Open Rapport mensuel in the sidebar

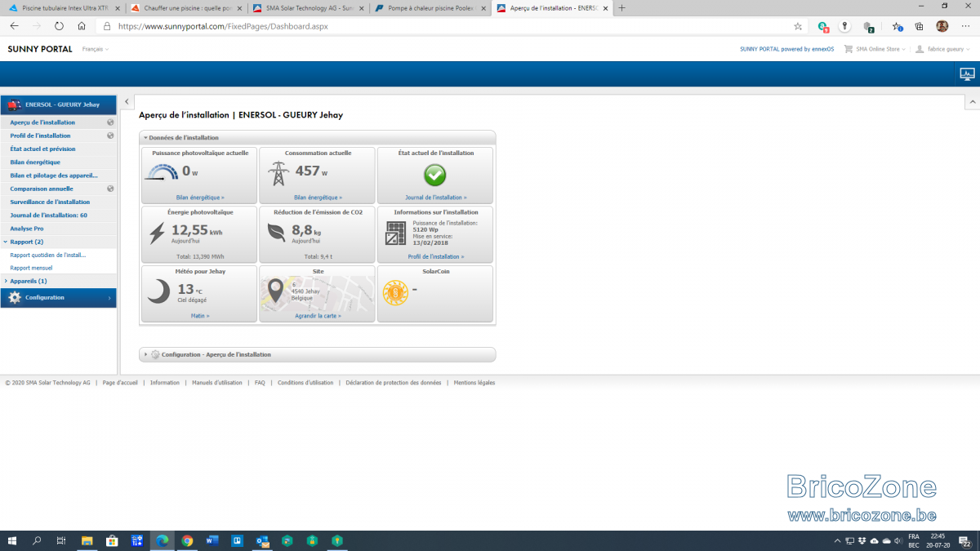[31, 268]
